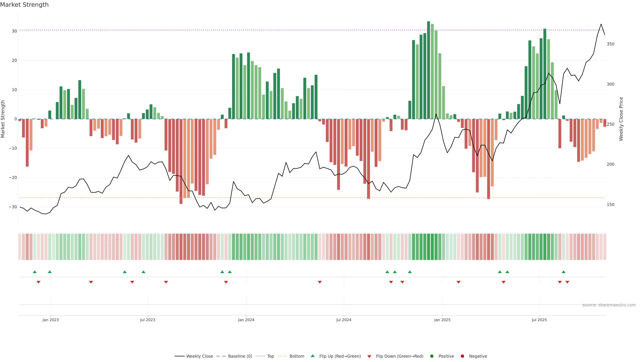Toggle the Bottom legend entry

pos(297,356)
